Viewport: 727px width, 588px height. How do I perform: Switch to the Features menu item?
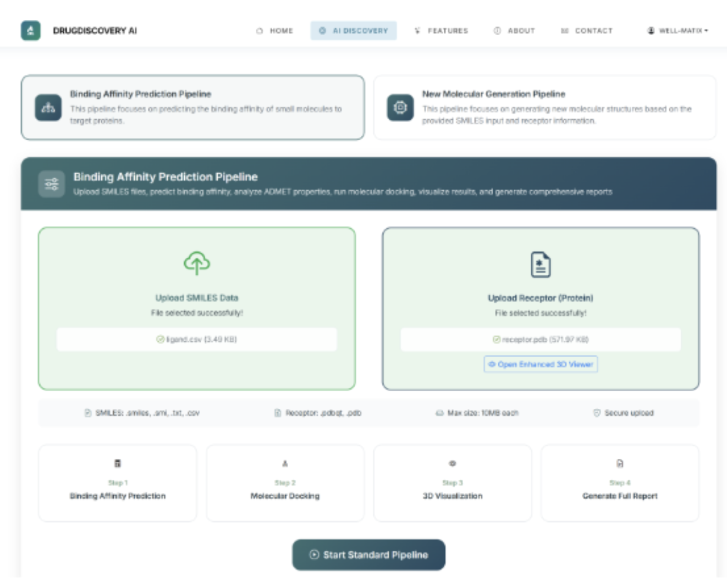coord(441,31)
